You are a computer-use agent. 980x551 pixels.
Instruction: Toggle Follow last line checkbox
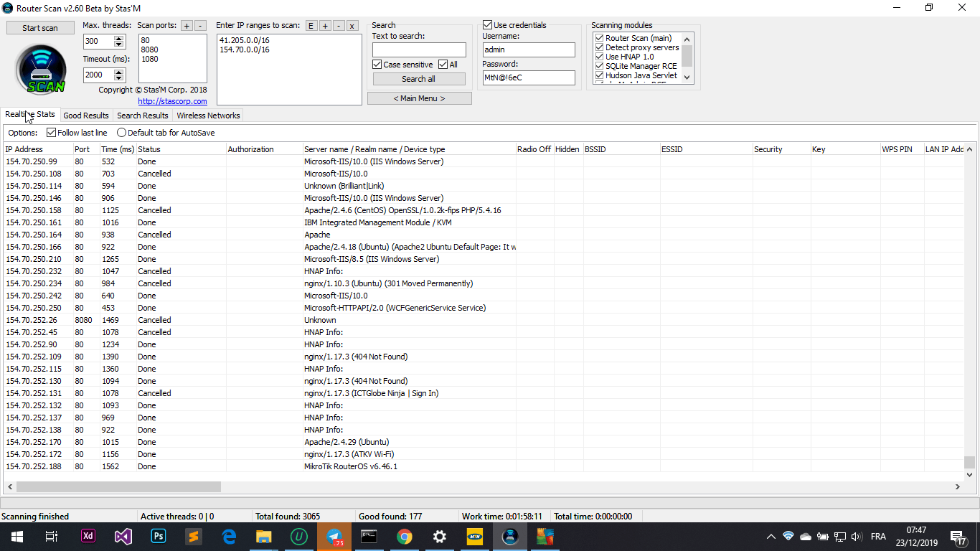51,133
